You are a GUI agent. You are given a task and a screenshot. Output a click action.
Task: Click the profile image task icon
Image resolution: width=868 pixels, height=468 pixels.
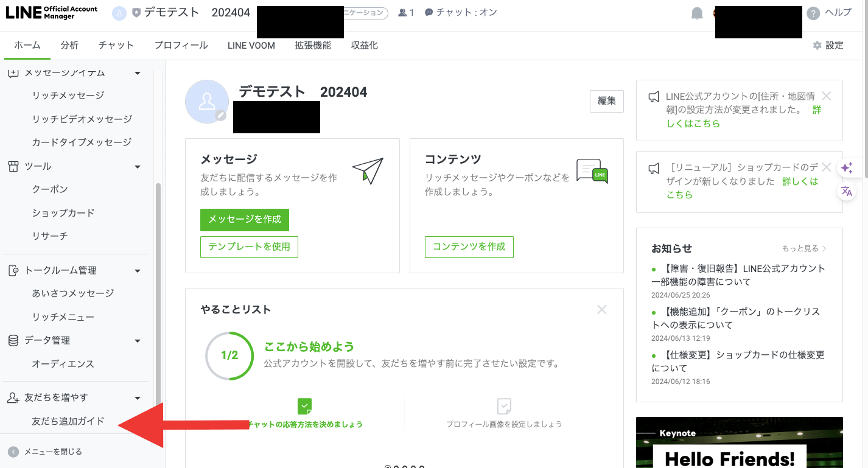pos(504,406)
